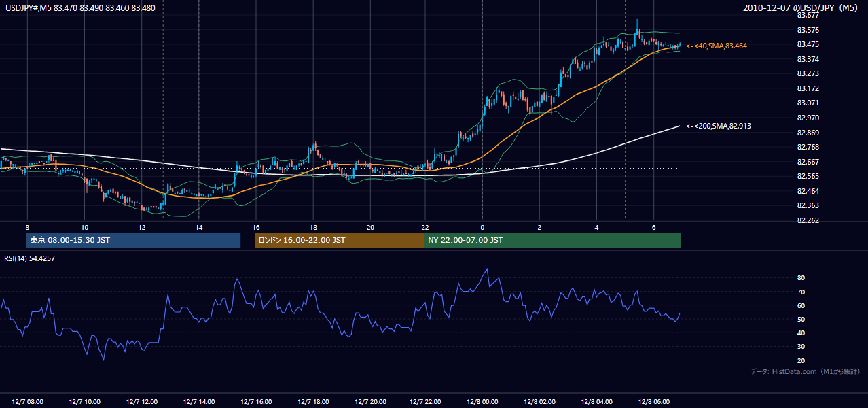Click the hour 14 tick on the price chart axis
Screen dimensions: 868x408
click(x=198, y=227)
